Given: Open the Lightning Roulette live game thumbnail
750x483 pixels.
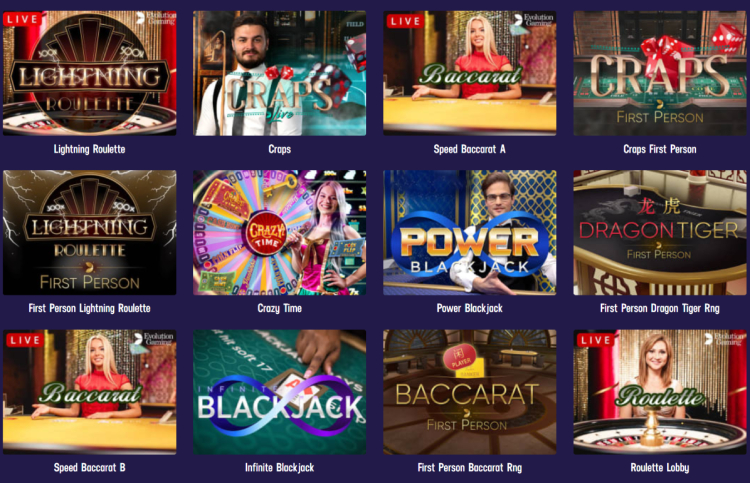Looking at the screenshot, I should point(89,73).
